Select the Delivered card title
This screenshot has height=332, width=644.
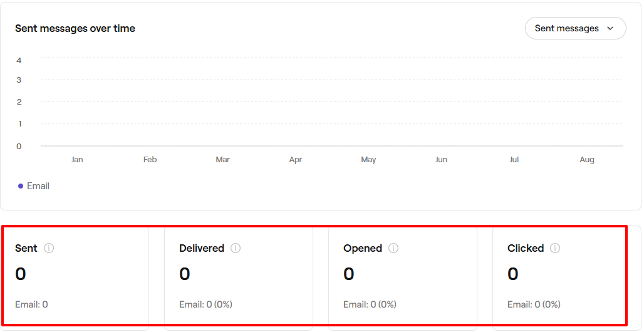(202, 248)
